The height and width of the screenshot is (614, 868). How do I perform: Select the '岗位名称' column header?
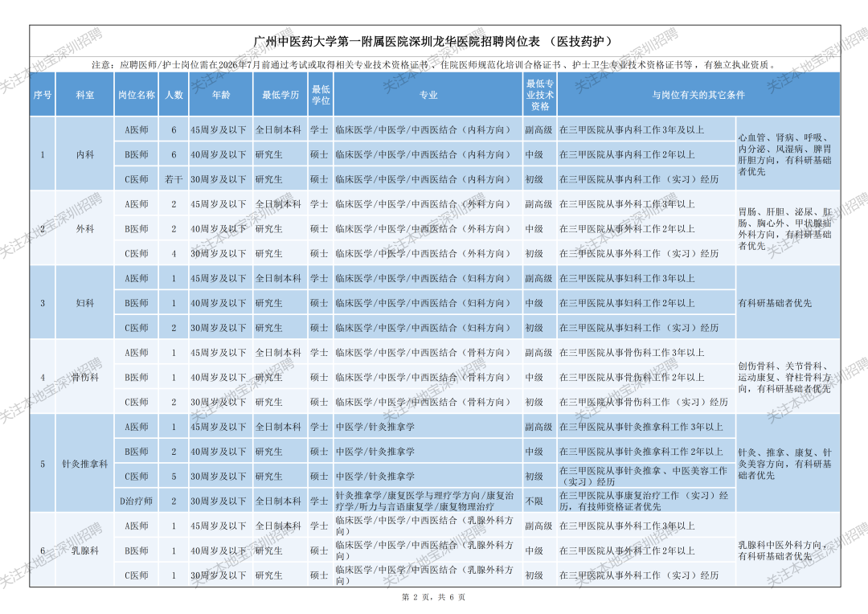(136, 95)
